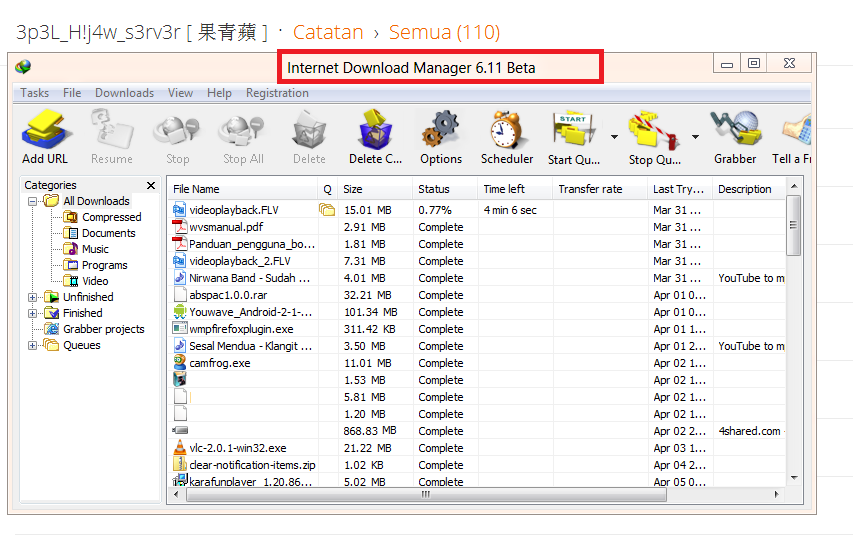
Task: Click the 0.77% status cell
Action: (x=435, y=210)
